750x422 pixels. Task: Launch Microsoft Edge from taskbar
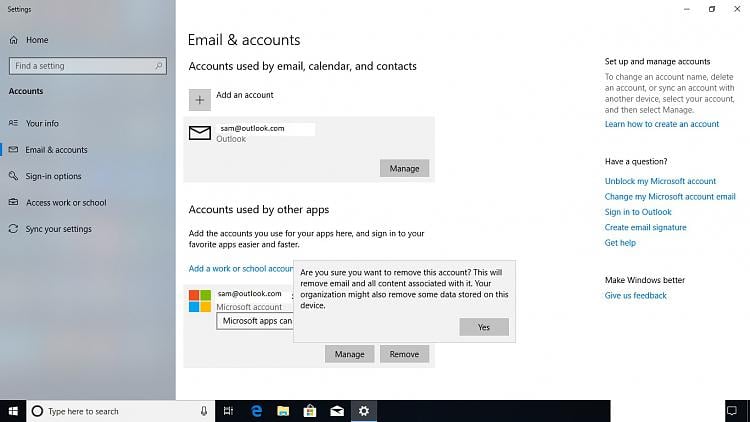tap(256, 411)
